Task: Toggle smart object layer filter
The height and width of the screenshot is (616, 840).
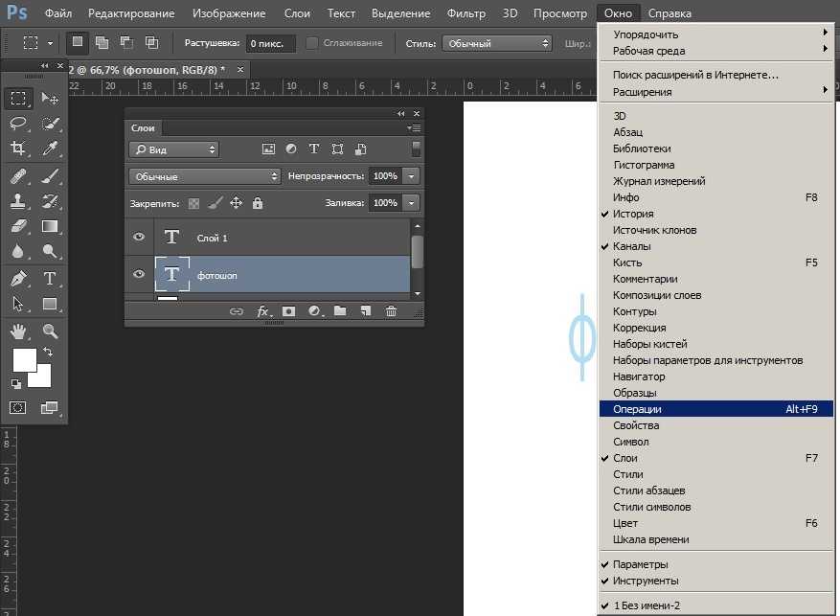Action: coord(361,148)
